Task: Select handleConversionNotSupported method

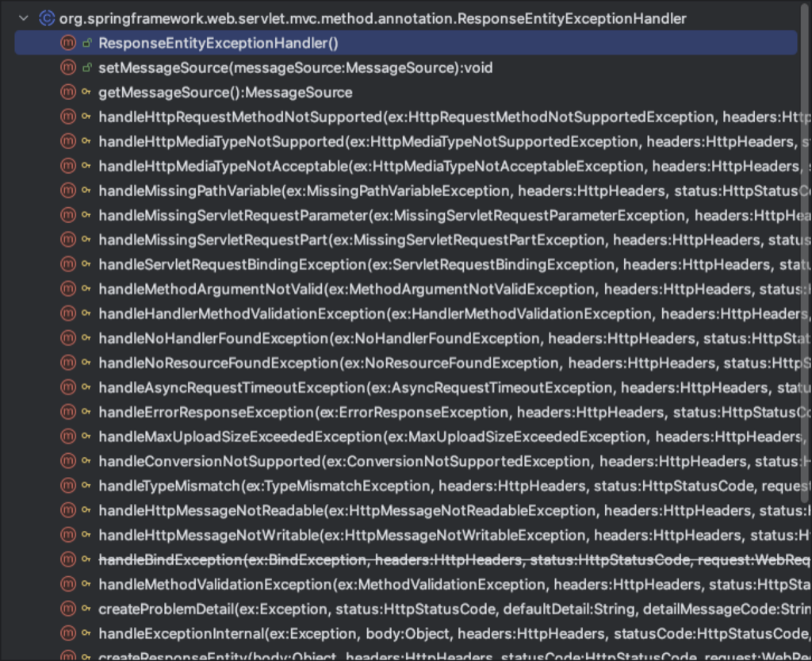Action: [406, 461]
